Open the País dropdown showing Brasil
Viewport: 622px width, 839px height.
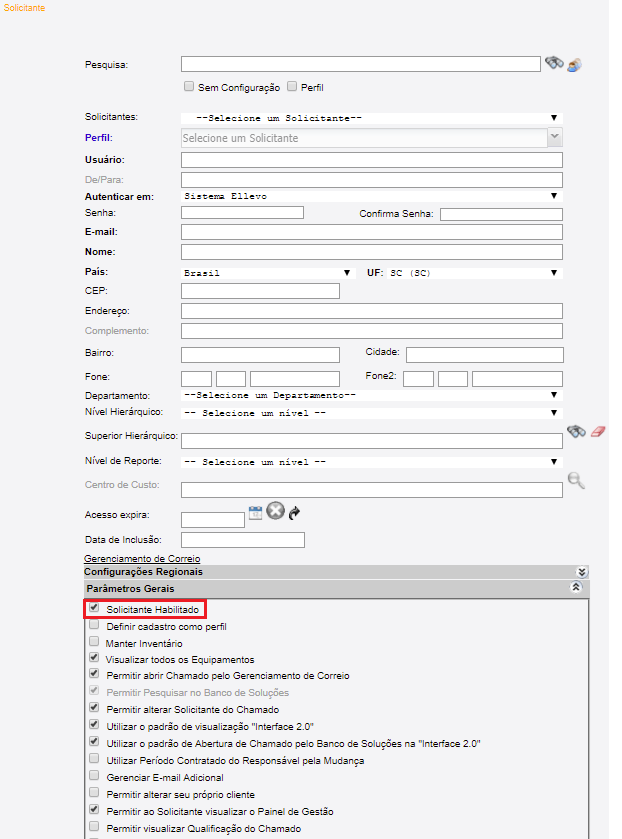[x=268, y=273]
